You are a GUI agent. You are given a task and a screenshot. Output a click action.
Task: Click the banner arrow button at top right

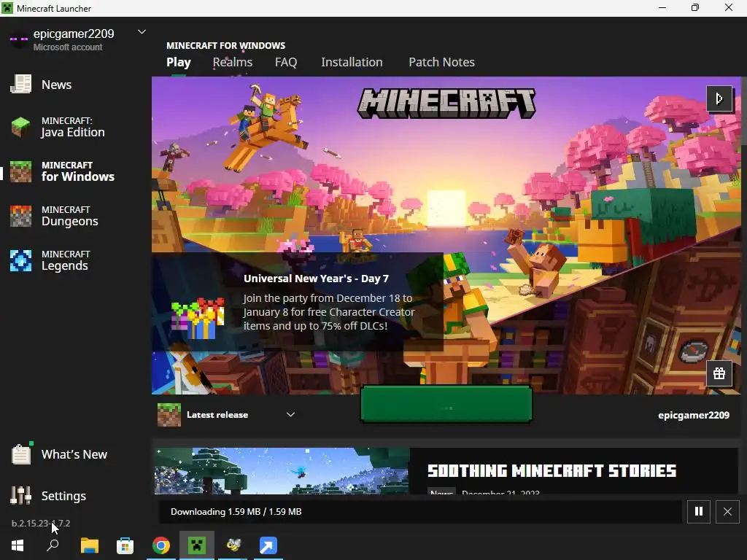(719, 98)
